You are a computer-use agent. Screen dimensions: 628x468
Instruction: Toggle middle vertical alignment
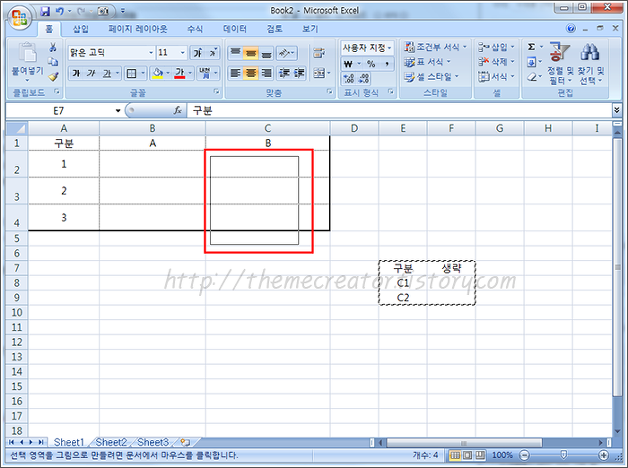(x=251, y=52)
